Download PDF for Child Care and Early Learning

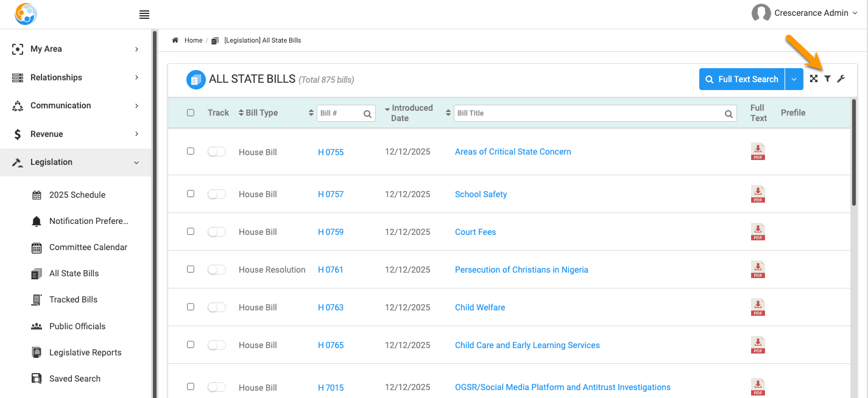(x=758, y=345)
